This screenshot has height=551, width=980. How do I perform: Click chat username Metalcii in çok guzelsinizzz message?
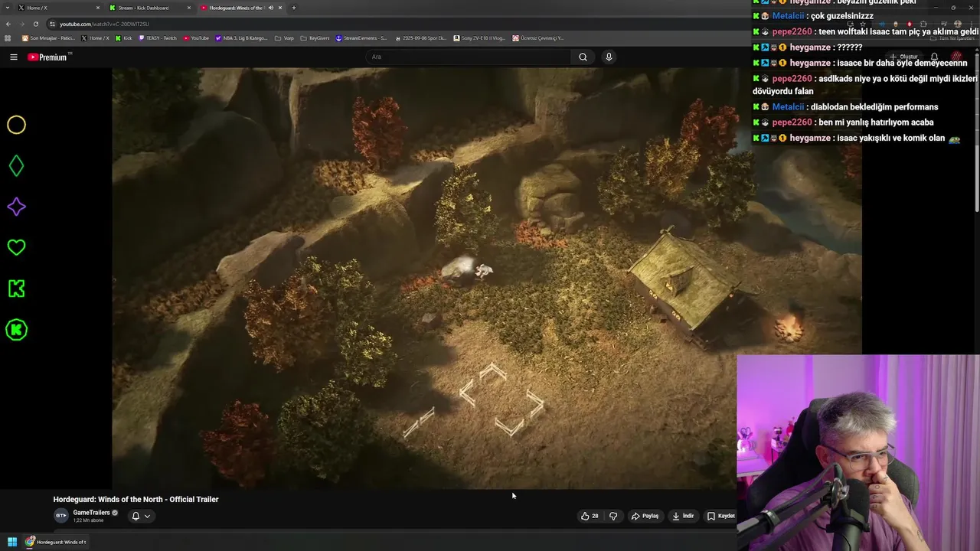click(789, 16)
